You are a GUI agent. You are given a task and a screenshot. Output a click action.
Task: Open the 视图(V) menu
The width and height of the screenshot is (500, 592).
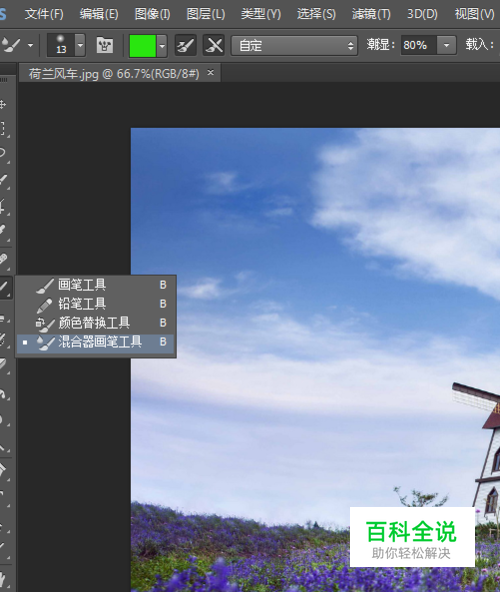click(x=474, y=14)
